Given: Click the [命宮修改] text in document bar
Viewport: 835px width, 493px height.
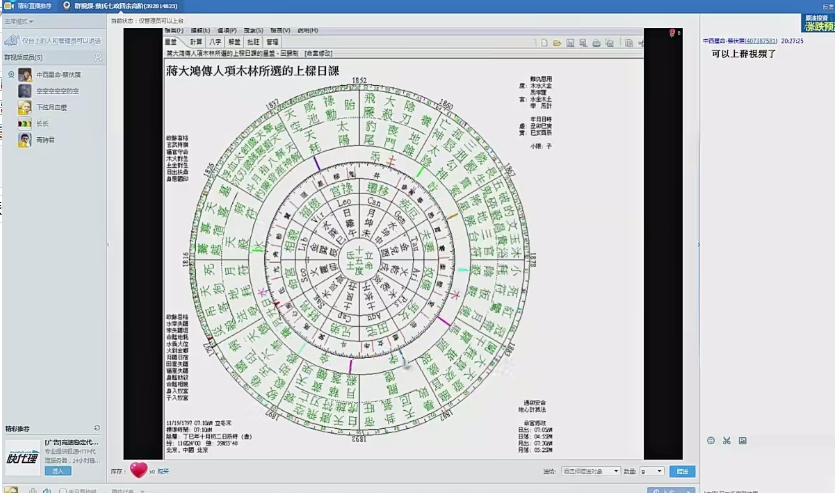Looking at the screenshot, I should 318,53.
